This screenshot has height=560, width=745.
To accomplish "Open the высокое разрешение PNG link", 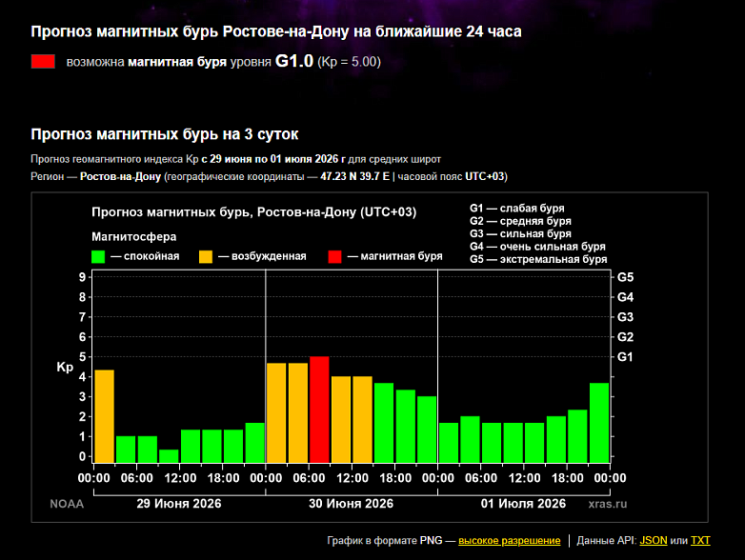I will 510,541.
